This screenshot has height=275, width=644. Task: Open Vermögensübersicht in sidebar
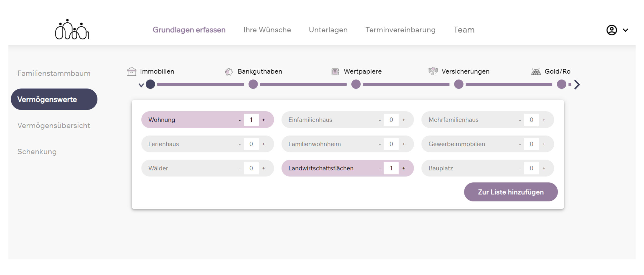54,126
